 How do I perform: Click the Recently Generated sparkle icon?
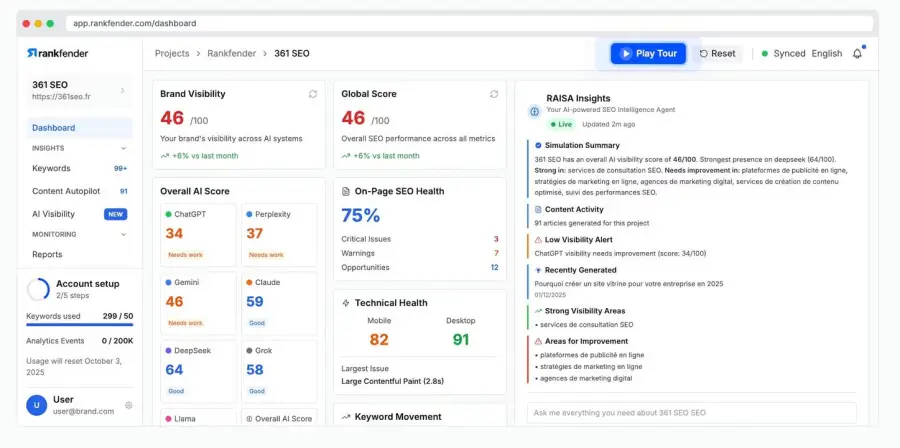point(538,270)
